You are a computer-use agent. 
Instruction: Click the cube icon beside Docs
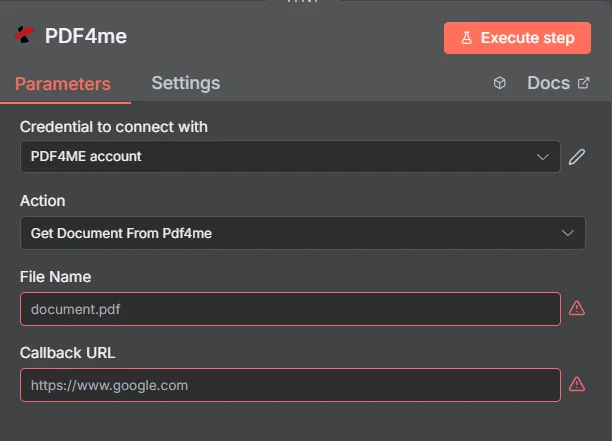point(500,83)
